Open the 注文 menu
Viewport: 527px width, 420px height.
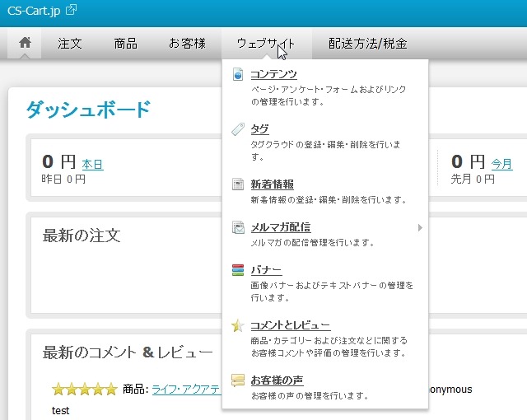(x=70, y=44)
